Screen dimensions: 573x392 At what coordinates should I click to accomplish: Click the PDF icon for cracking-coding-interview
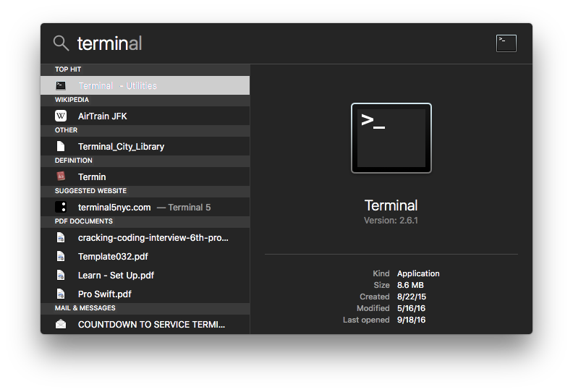tap(61, 237)
